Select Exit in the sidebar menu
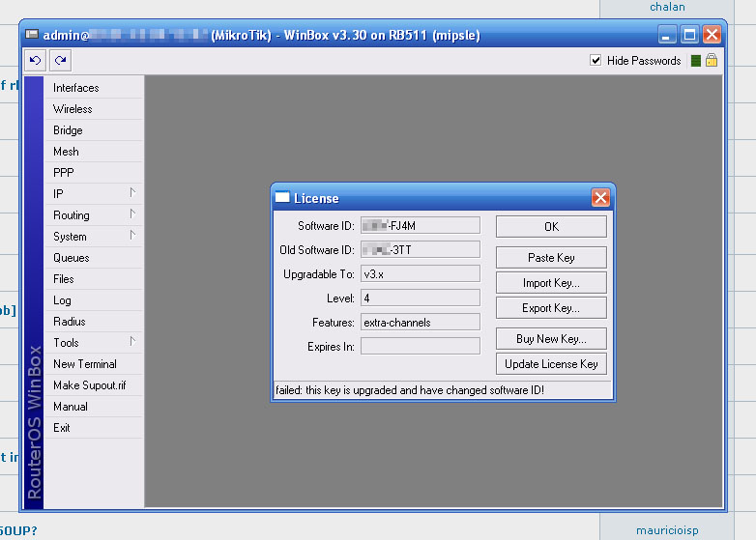Image resolution: width=756 pixels, height=540 pixels. 94,427
